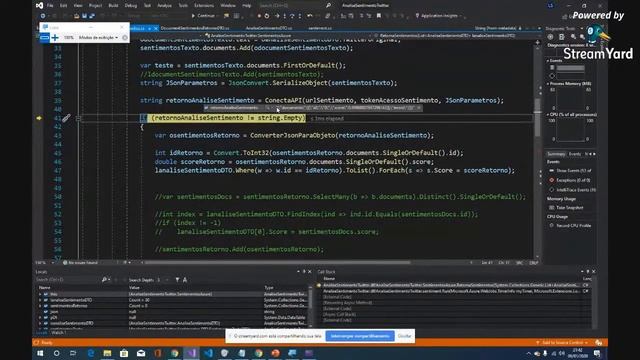Open the Lupa settings gear
The height and width of the screenshot is (360, 640).
coord(125,38)
